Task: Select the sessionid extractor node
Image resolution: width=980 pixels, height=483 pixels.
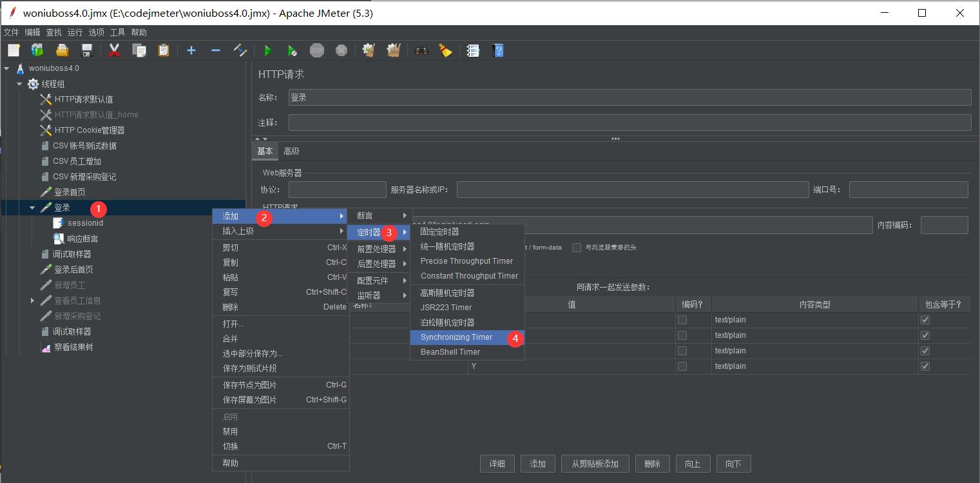Action: pos(85,223)
